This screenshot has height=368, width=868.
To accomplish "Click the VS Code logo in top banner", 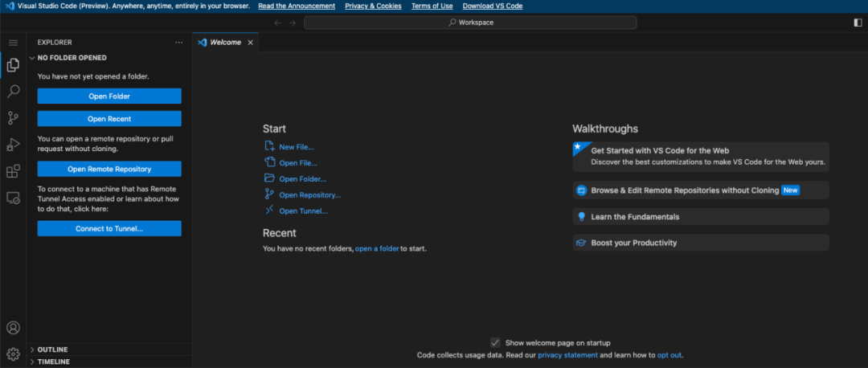I will (9, 6).
